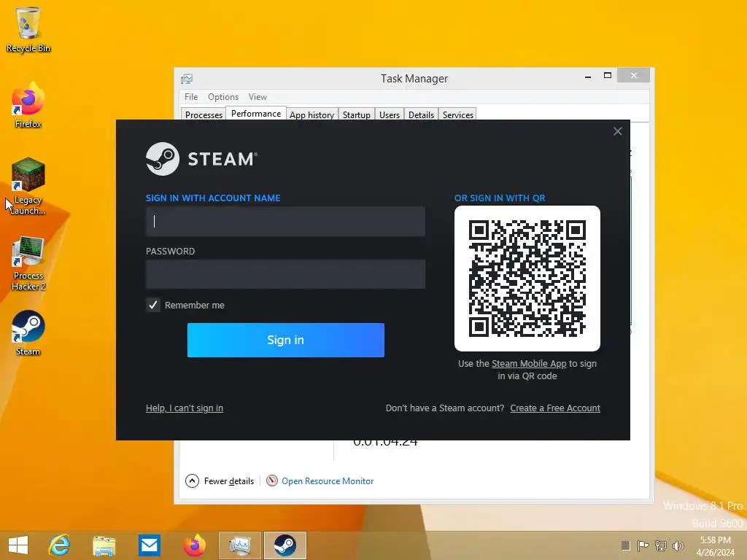The height and width of the screenshot is (560, 747).
Task: Click the Steam taskbar button
Action: click(x=285, y=545)
